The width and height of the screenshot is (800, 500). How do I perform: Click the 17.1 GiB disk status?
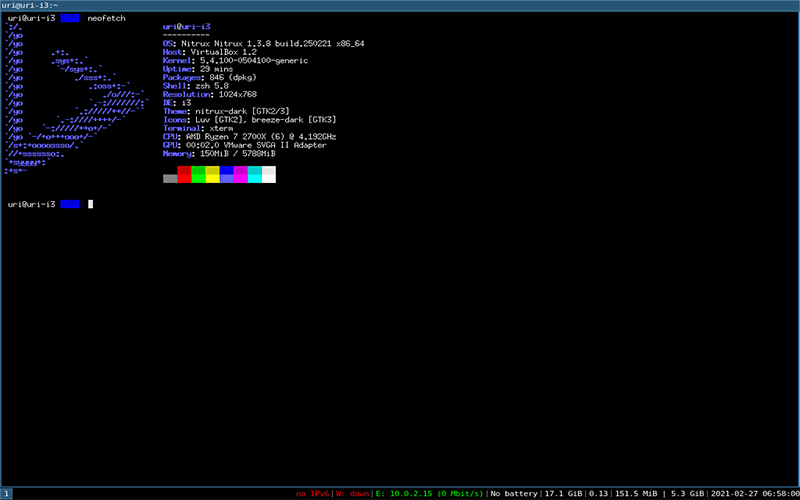tap(562, 493)
